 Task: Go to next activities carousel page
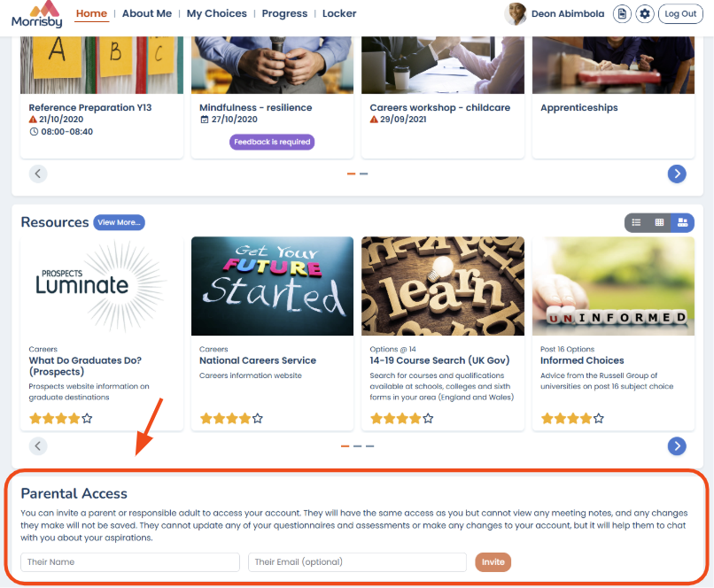pos(677,174)
